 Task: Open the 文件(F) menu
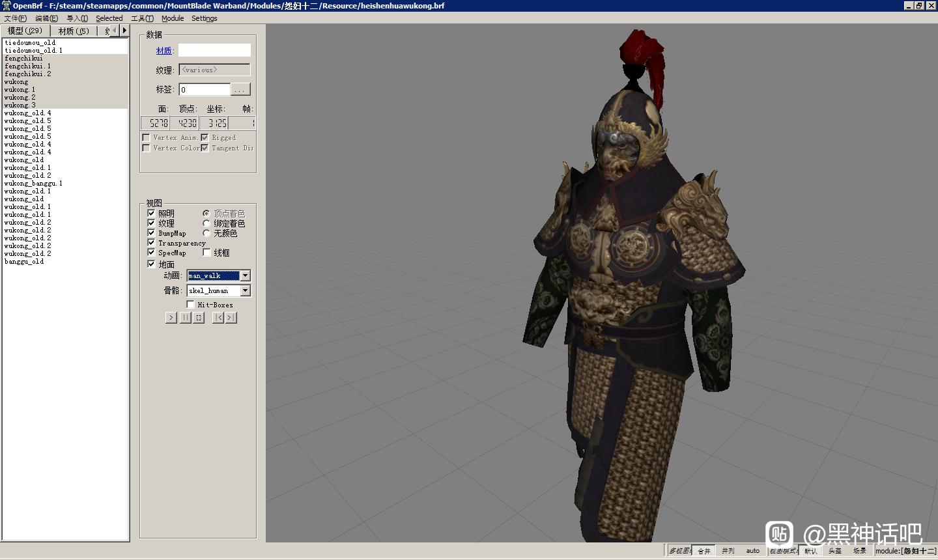[x=16, y=18]
